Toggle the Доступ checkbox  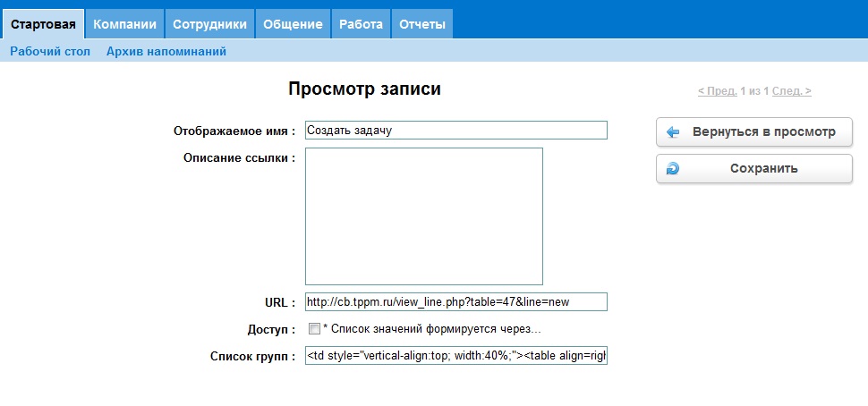click(x=314, y=329)
